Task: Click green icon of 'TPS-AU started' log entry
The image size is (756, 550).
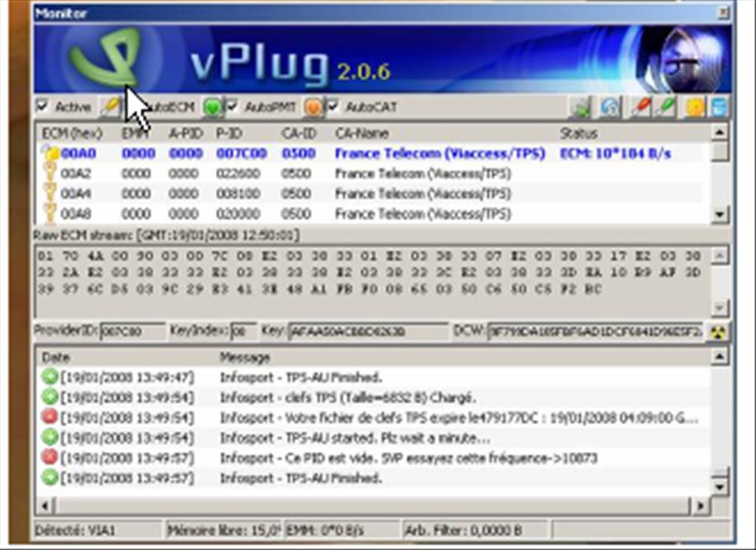Action: pyautogui.click(x=50, y=437)
